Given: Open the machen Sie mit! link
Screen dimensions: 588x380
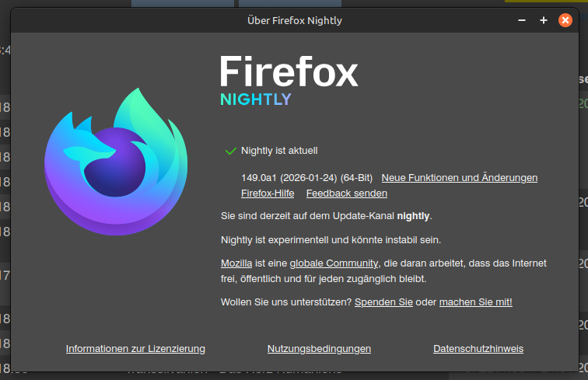Looking at the screenshot, I should click(x=475, y=302).
